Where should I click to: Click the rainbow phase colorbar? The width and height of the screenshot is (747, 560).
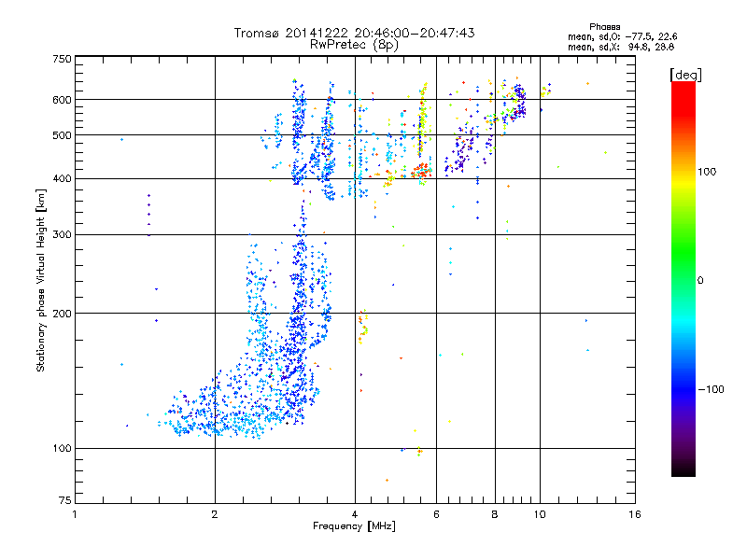tap(684, 279)
